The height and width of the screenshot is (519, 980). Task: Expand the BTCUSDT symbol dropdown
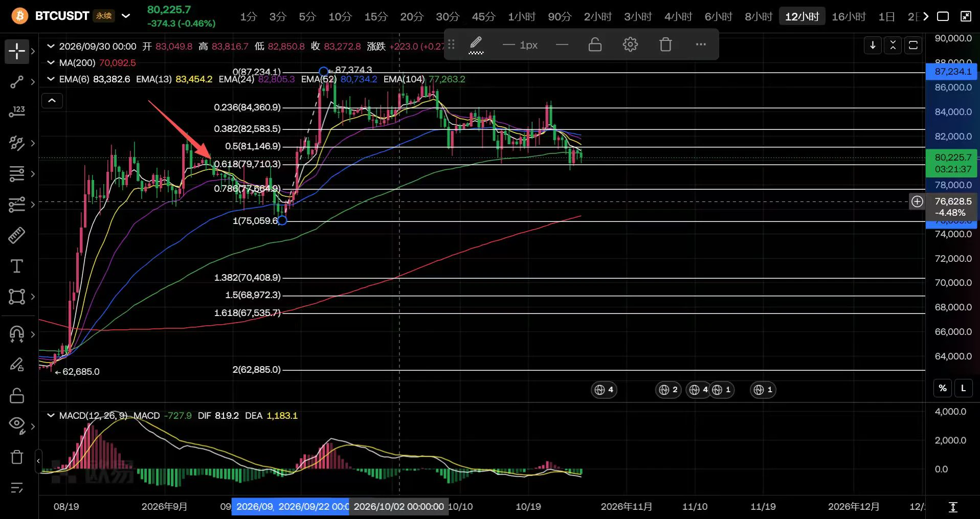[x=126, y=16]
